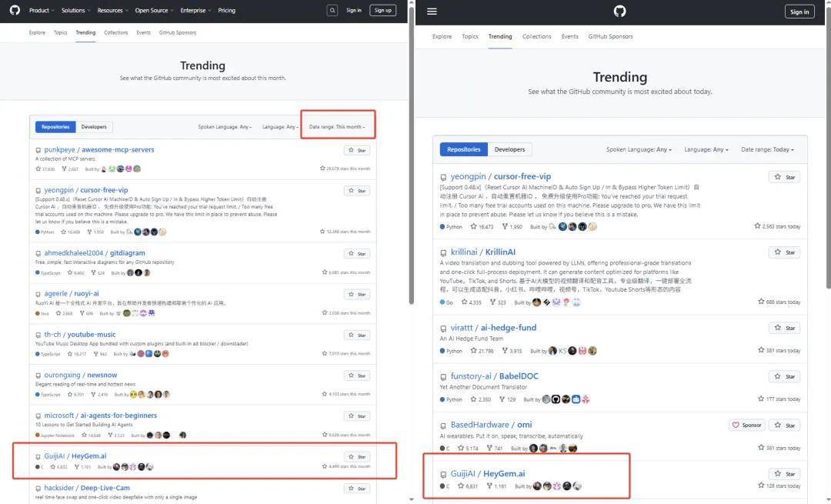831x504 pixels.
Task: Open Events tab in the right window
Action: coord(569,37)
